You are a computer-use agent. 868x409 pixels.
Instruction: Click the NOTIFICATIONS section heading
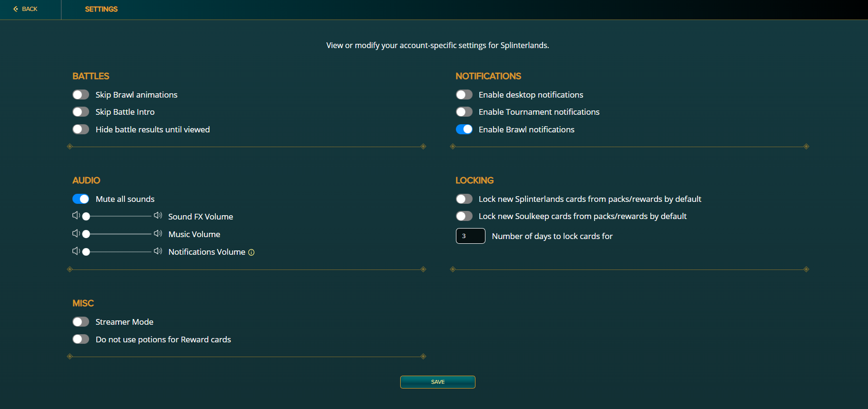[x=488, y=76]
